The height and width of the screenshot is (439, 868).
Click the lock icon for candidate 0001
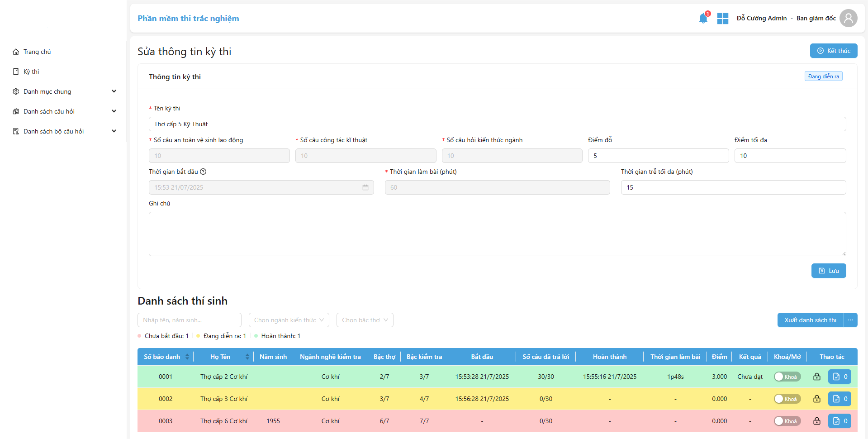tap(816, 377)
